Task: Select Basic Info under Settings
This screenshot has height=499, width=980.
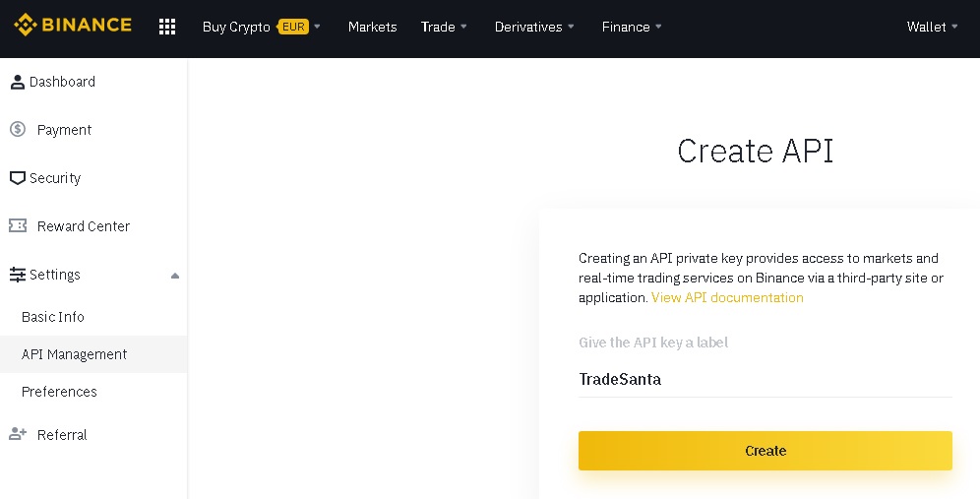Action: click(52, 316)
